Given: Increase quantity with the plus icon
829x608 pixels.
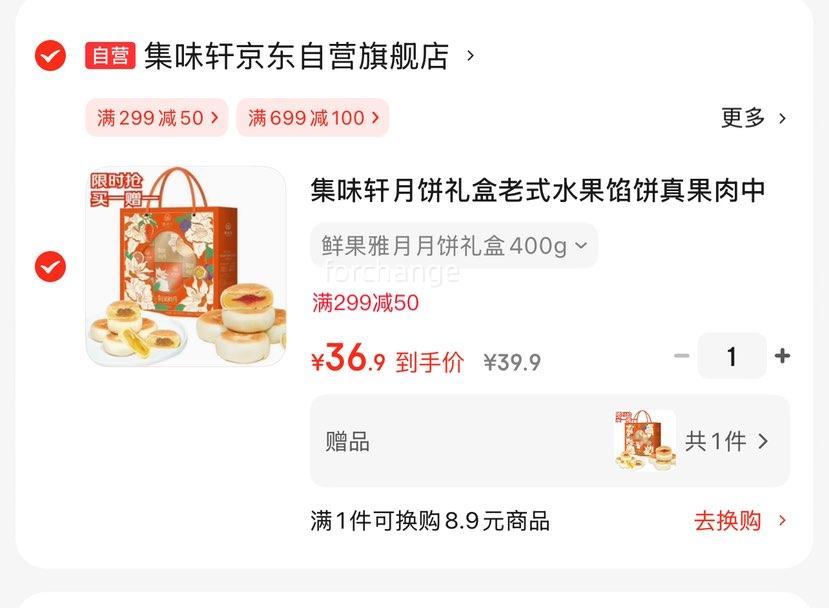Looking at the screenshot, I should (x=782, y=356).
